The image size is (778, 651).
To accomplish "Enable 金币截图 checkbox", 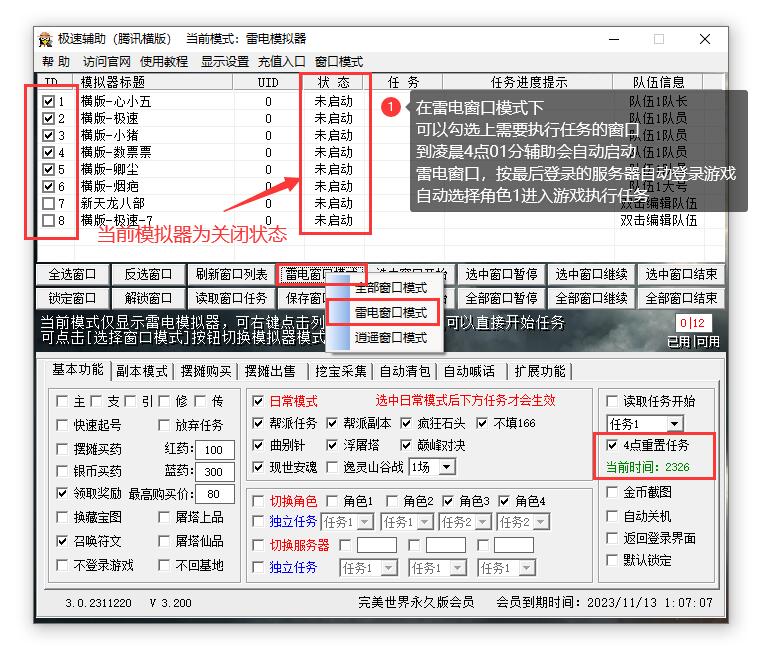I will tap(612, 492).
